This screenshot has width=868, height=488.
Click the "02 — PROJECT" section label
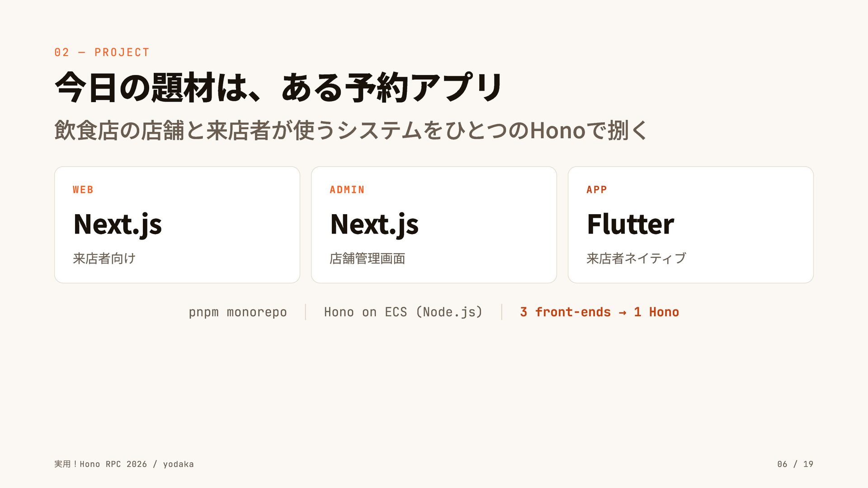pyautogui.click(x=102, y=52)
